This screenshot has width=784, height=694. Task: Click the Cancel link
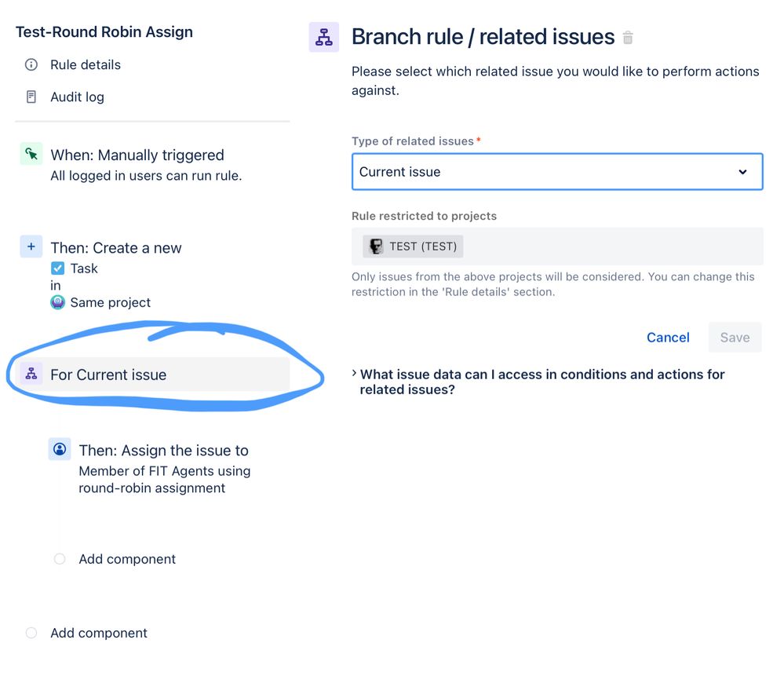[x=668, y=338]
